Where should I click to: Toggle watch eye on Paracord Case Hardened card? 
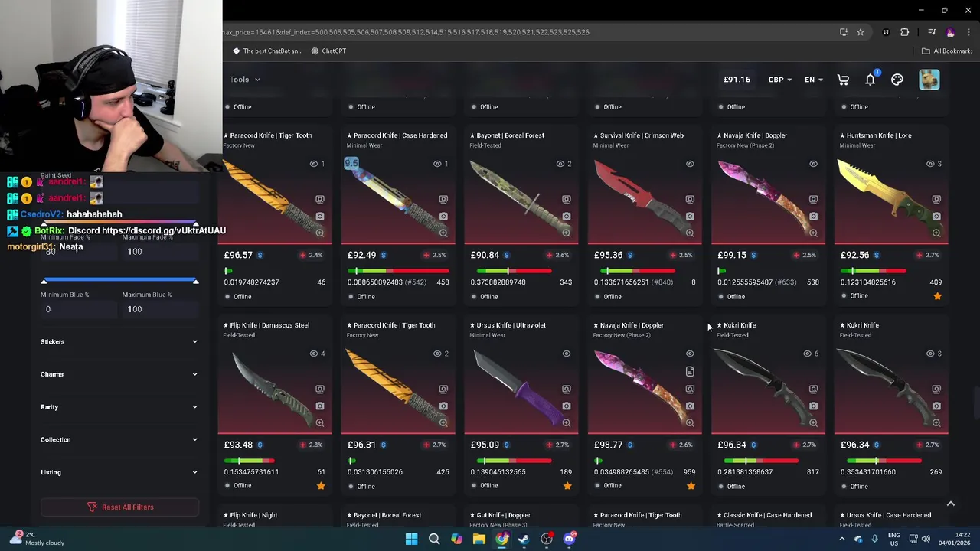coord(437,164)
